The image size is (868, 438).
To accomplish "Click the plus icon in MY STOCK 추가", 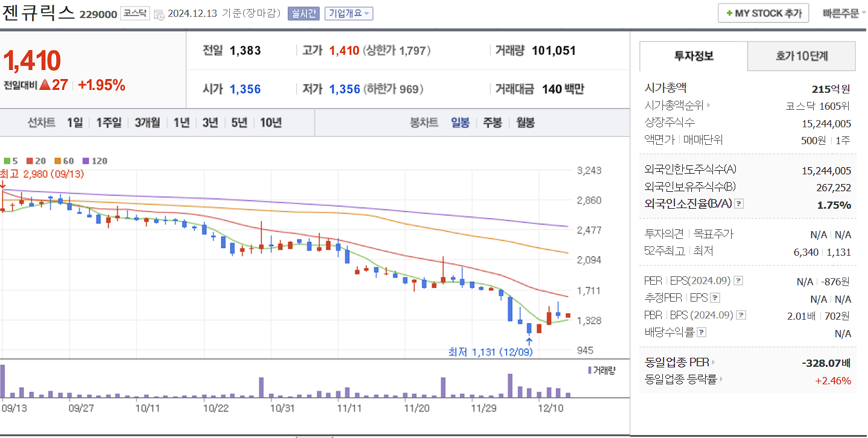I will 729,12.
